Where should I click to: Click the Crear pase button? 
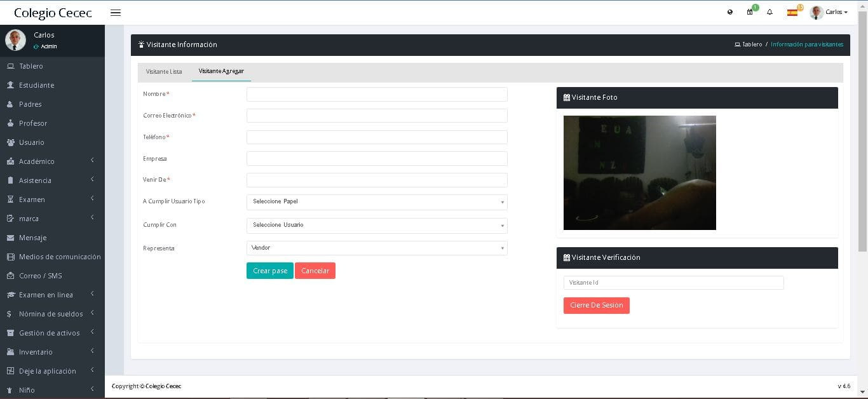[x=269, y=271]
